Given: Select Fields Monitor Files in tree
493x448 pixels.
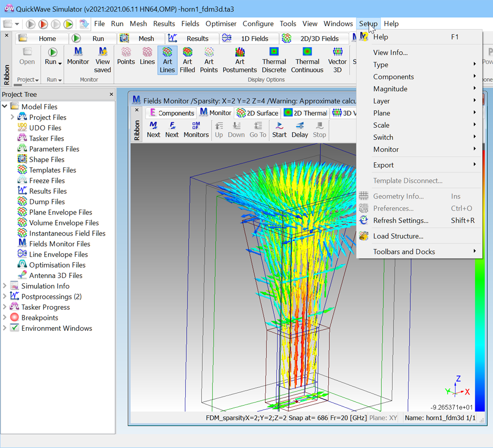Looking at the screenshot, I should click(60, 244).
